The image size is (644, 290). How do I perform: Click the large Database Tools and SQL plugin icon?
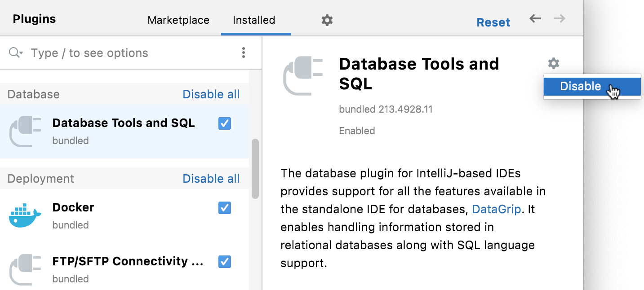(x=304, y=75)
